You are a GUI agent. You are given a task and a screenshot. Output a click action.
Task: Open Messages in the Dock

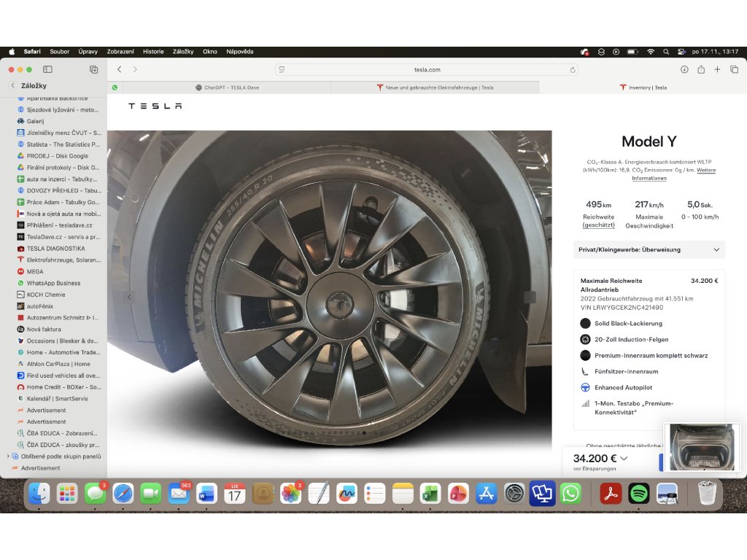click(96, 494)
